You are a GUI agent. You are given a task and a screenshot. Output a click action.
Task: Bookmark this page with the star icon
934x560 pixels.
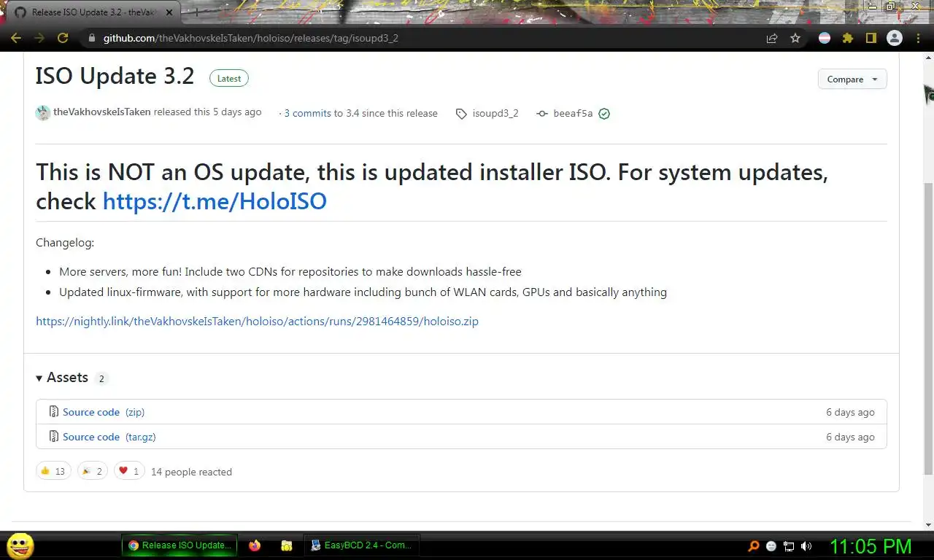coord(795,38)
